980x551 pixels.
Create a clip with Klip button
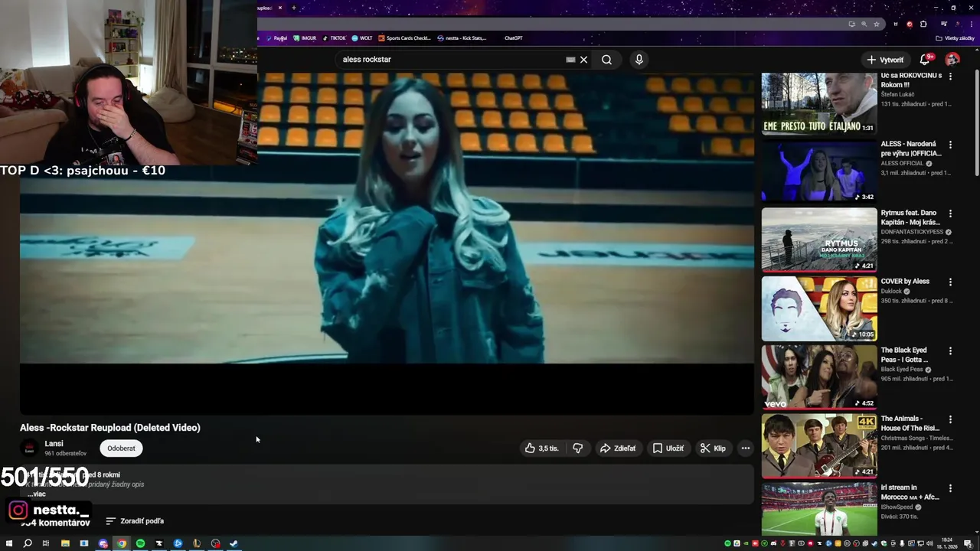[x=713, y=448]
